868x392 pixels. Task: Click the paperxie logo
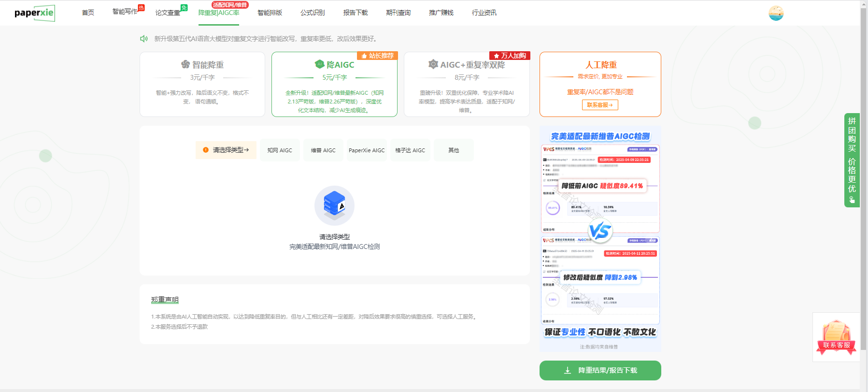pos(34,13)
